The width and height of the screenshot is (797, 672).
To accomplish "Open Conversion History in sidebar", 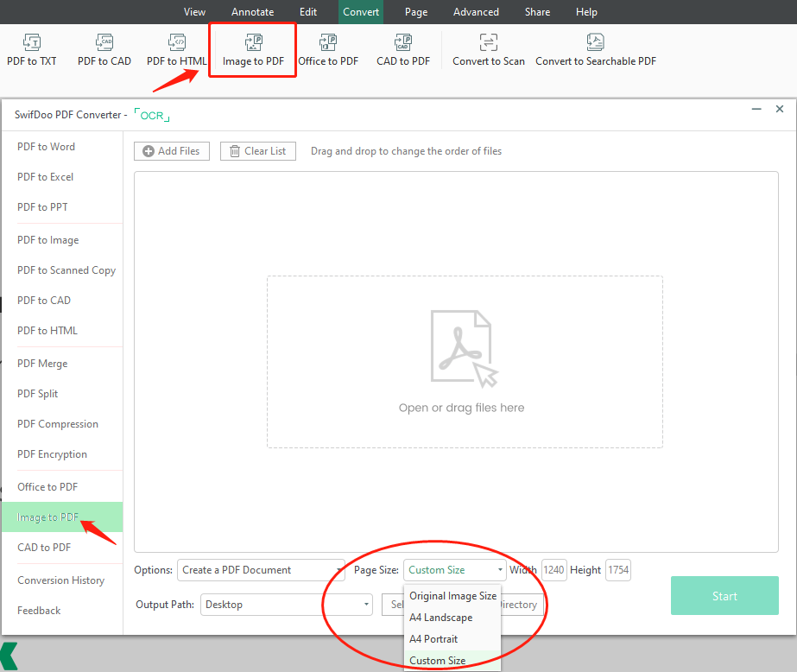I will tap(62, 580).
